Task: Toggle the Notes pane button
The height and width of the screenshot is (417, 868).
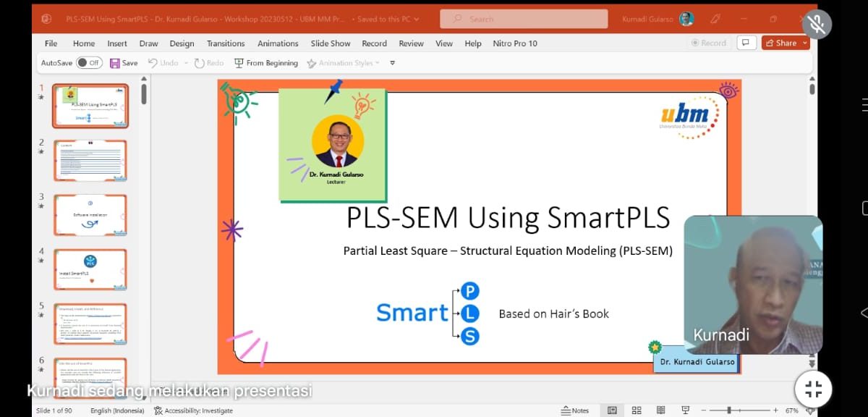Action: tap(576, 410)
